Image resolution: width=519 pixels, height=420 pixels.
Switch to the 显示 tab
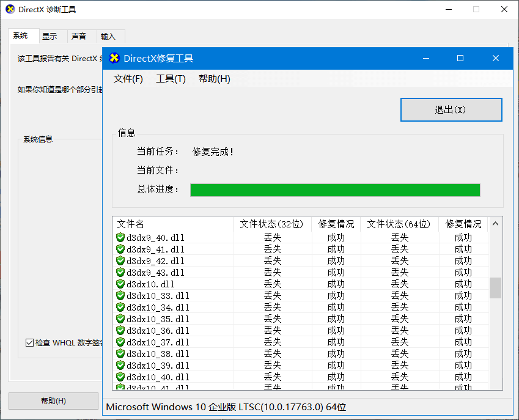click(50, 37)
